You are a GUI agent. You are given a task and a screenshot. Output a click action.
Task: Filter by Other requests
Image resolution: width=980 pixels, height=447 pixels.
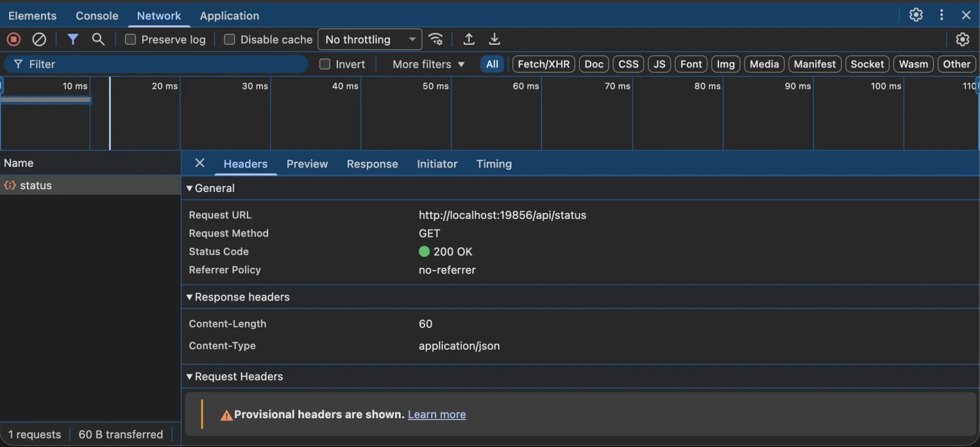pyautogui.click(x=957, y=64)
